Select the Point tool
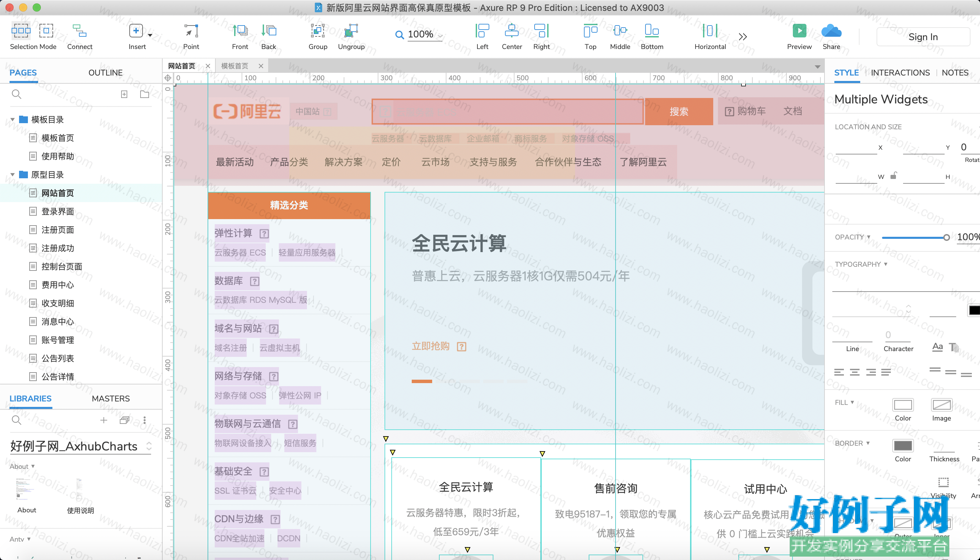 (x=191, y=31)
